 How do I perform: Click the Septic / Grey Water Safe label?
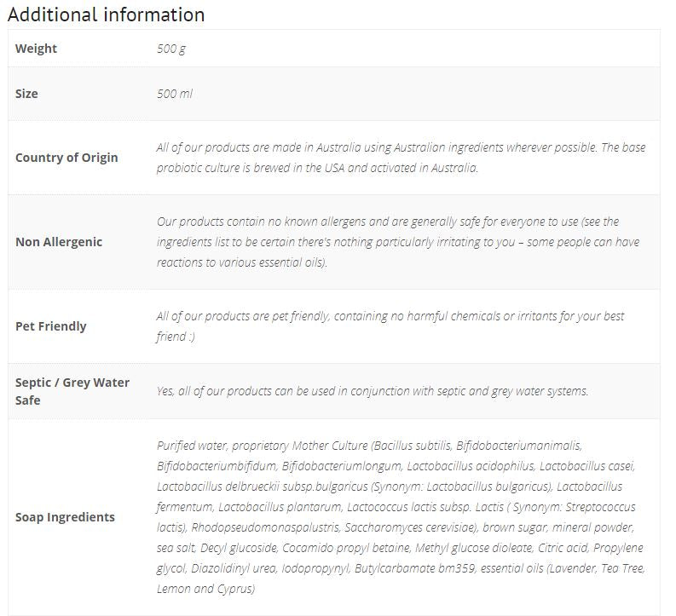[x=72, y=391]
